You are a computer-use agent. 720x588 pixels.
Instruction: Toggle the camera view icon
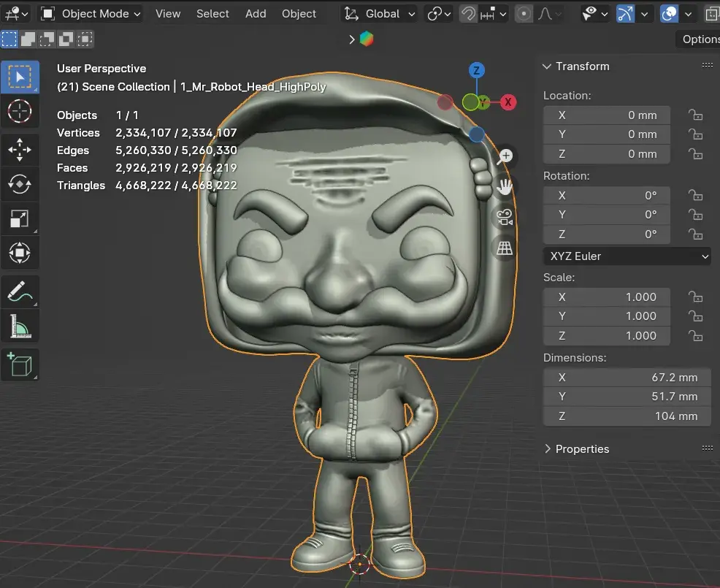(x=505, y=217)
